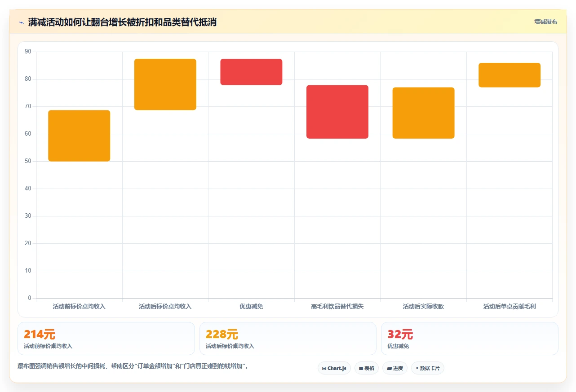This screenshot has width=576, height=392.
Task: Click the 32元 stat card
Action: (470, 339)
